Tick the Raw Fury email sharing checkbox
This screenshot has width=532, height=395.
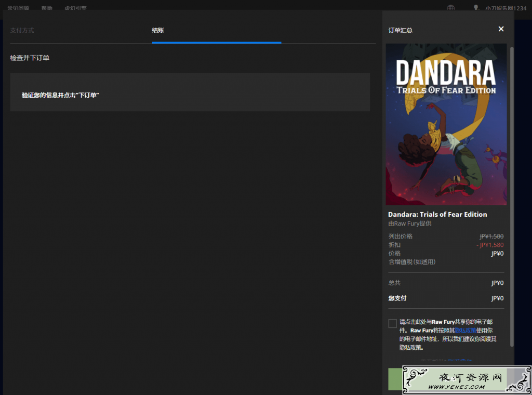coord(393,323)
